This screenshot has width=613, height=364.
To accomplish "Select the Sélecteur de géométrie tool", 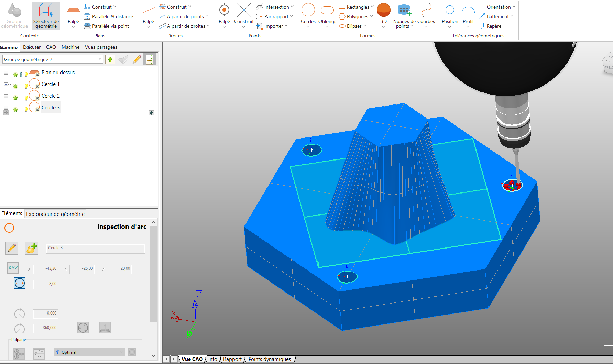I will pyautogui.click(x=46, y=16).
